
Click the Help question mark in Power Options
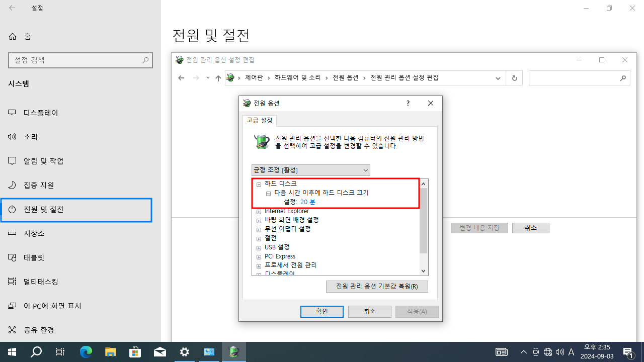(408, 103)
